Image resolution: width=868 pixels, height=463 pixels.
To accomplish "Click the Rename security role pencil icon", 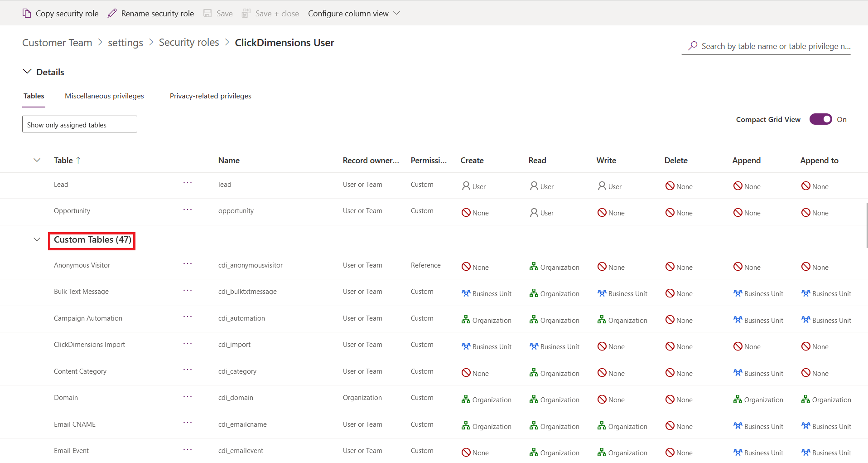I will point(112,13).
